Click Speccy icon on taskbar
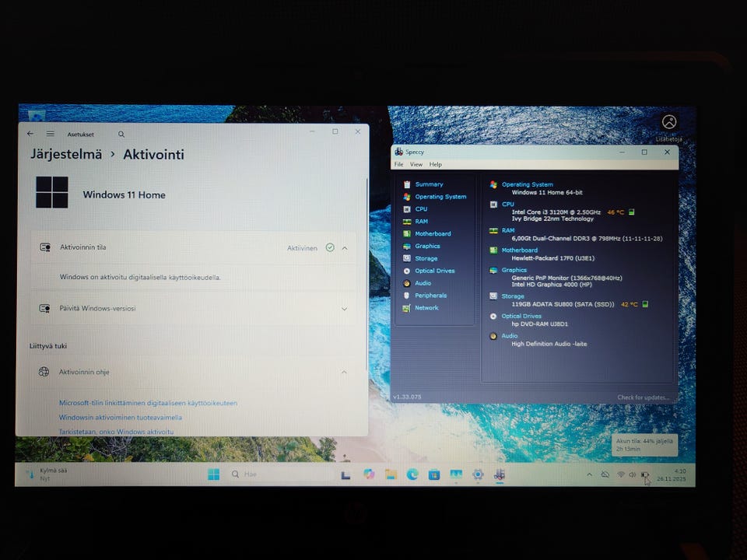 click(x=500, y=474)
